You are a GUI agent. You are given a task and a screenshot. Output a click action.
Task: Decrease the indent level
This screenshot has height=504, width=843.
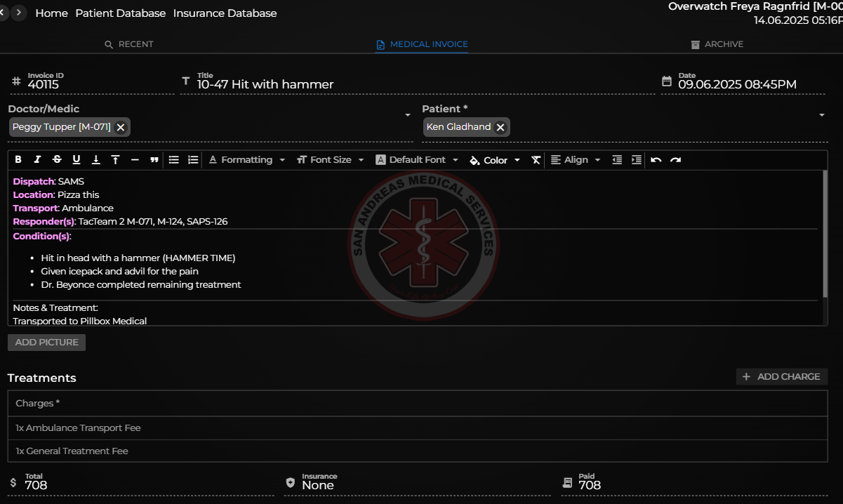pyautogui.click(x=617, y=160)
